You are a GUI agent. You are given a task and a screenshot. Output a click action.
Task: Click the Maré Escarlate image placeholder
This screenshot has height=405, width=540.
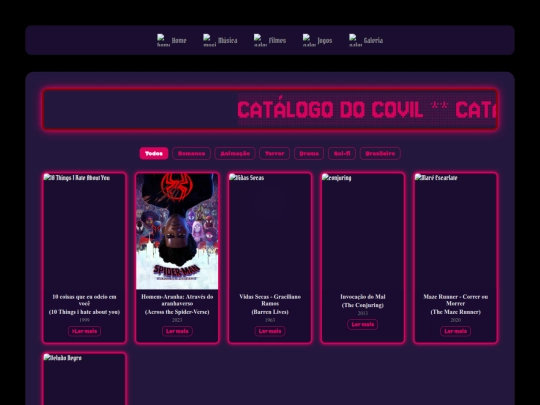[x=455, y=231]
